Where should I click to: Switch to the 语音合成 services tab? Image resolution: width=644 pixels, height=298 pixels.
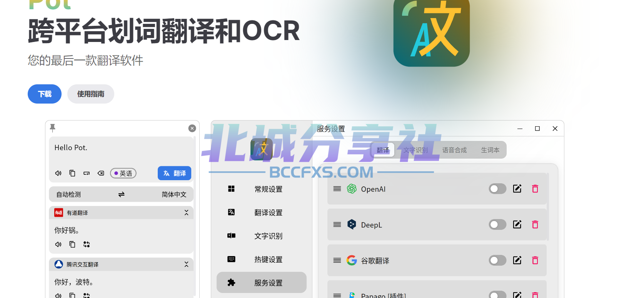pos(454,150)
